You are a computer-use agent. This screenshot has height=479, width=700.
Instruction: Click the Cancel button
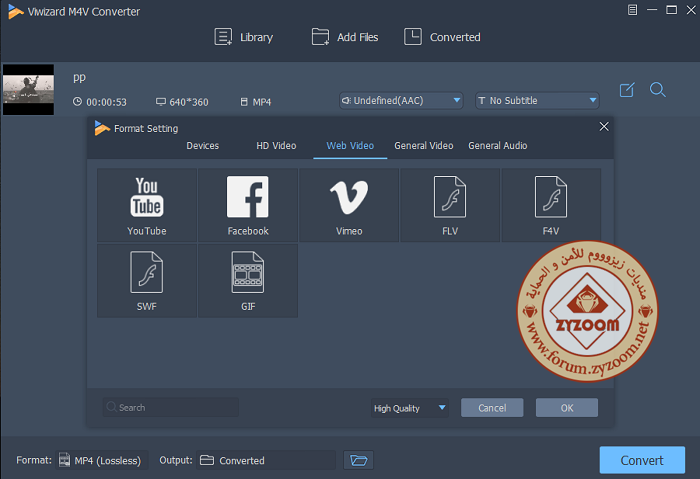click(x=492, y=408)
